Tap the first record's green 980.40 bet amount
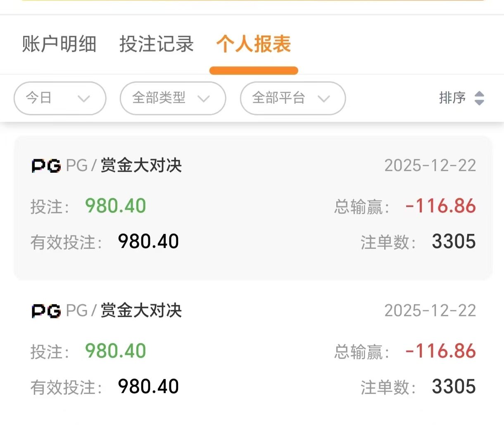The image size is (504, 425). [116, 206]
